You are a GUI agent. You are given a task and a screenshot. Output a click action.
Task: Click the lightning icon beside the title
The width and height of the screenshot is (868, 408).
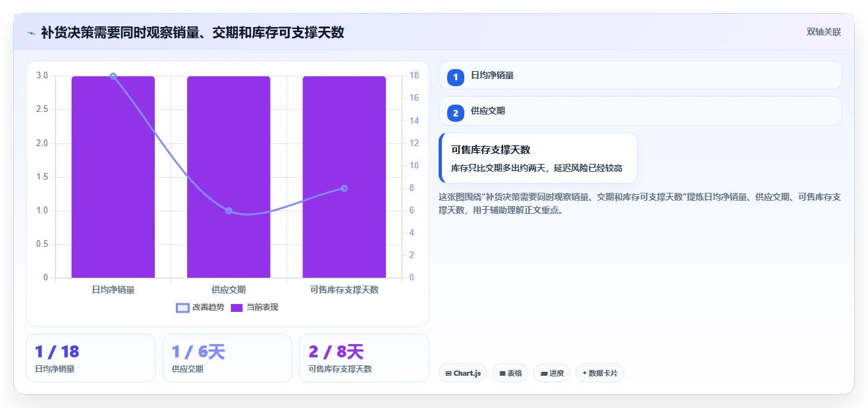pyautogui.click(x=31, y=32)
